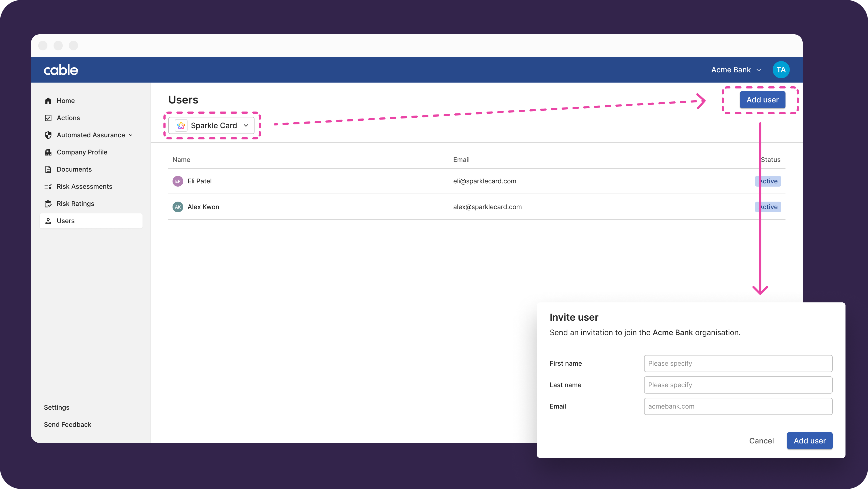The height and width of the screenshot is (489, 868).
Task: Click the Home house icon in sidebar
Action: pyautogui.click(x=48, y=101)
